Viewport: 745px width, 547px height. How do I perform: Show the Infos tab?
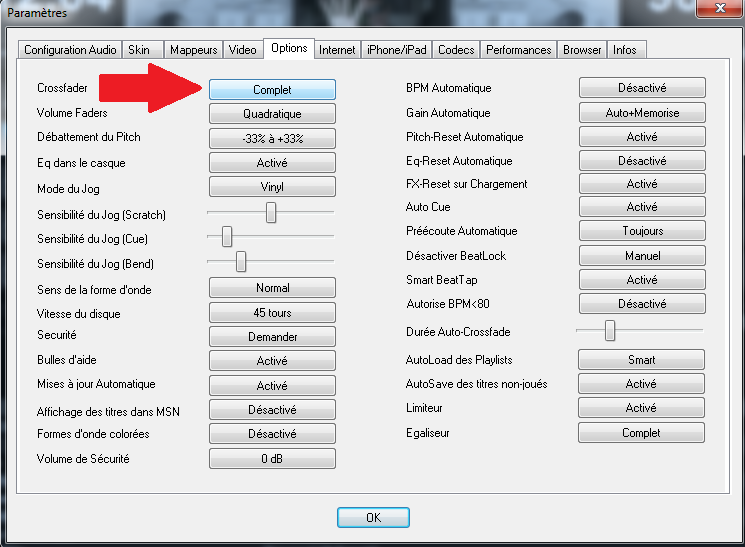(626, 50)
